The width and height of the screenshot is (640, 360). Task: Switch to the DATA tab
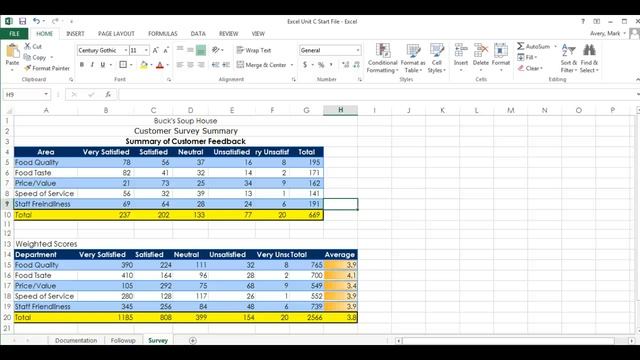tap(198, 33)
